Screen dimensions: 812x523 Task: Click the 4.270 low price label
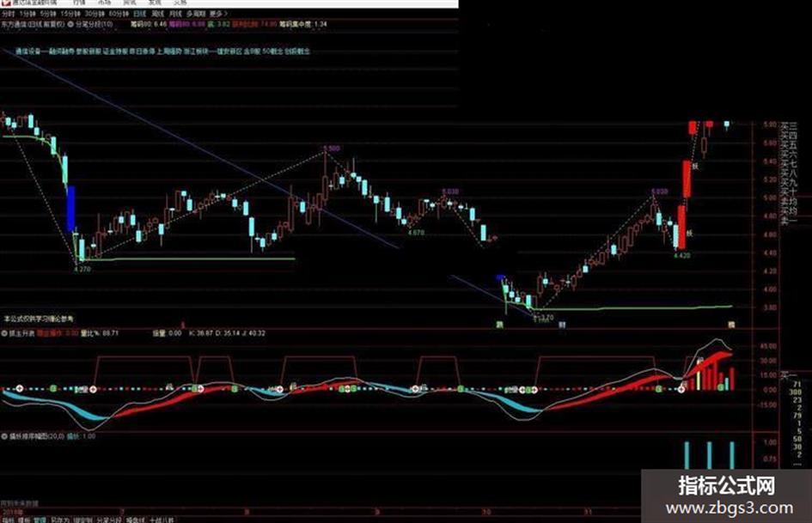pos(82,270)
